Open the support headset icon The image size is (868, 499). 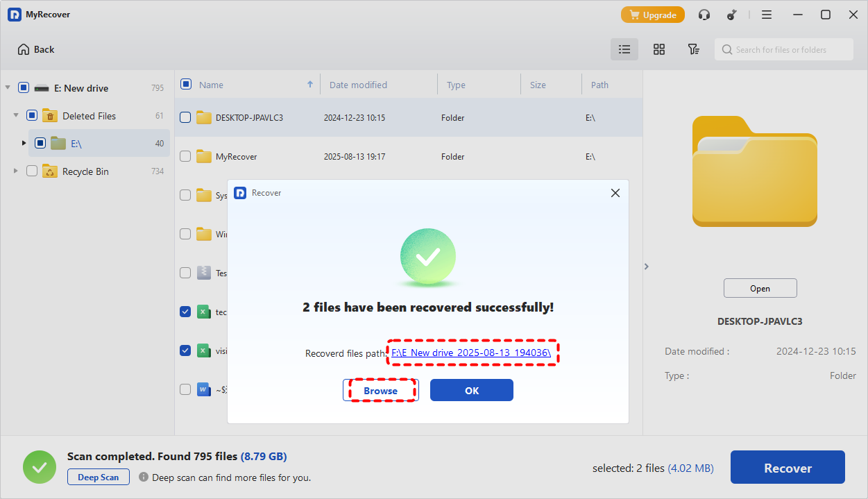point(704,15)
